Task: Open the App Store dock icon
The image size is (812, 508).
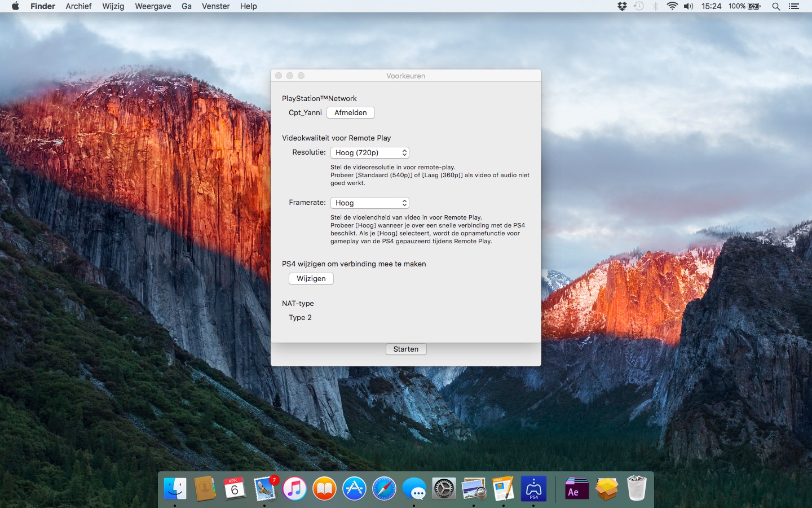Action: pyautogui.click(x=354, y=488)
